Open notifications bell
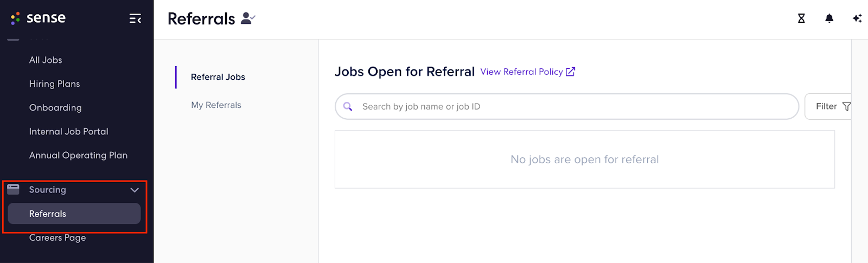The height and width of the screenshot is (263, 868). pyautogui.click(x=829, y=18)
